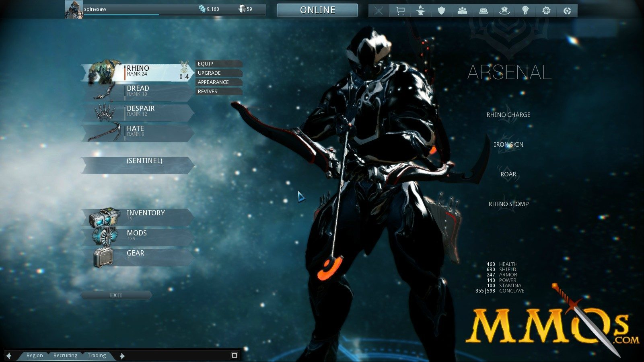Click the ARMOR stat value 247
This screenshot has height=362, width=644.
click(491, 275)
